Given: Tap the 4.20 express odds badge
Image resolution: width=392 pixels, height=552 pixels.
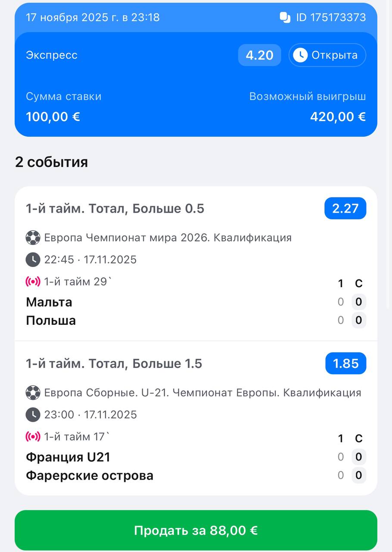Looking at the screenshot, I should (259, 55).
